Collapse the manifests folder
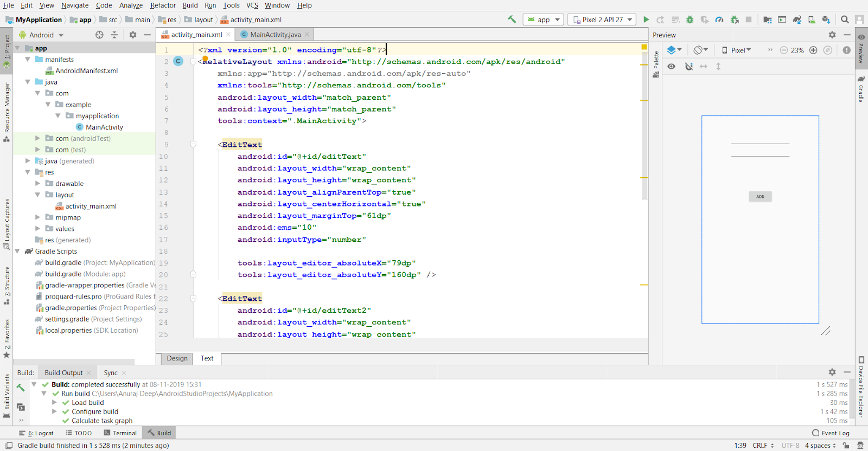868x451 pixels. click(28, 59)
